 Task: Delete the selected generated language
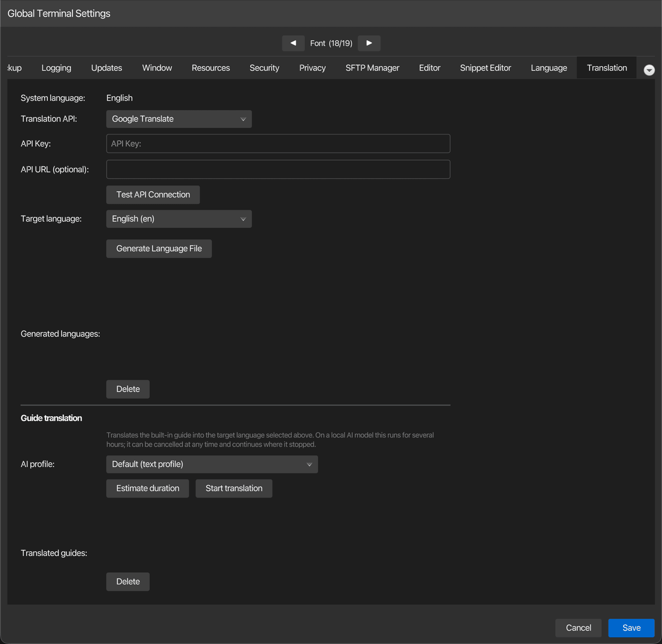[128, 389]
